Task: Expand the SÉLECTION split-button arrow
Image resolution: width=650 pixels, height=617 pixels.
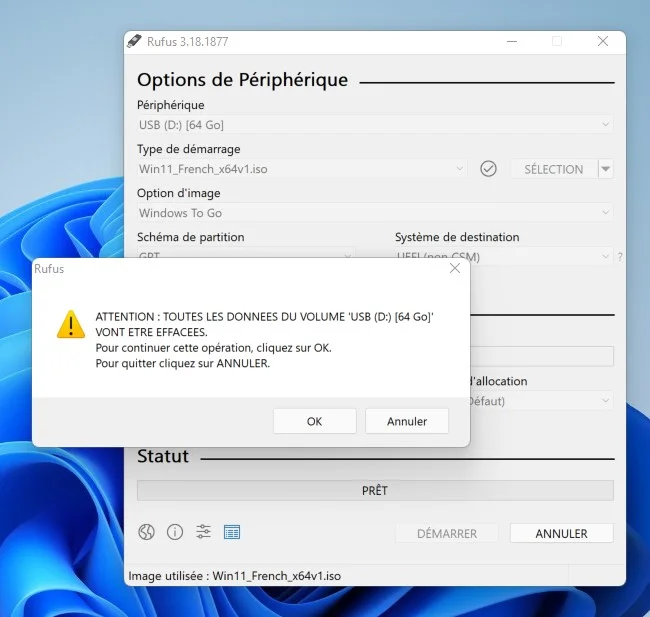Action: click(606, 169)
